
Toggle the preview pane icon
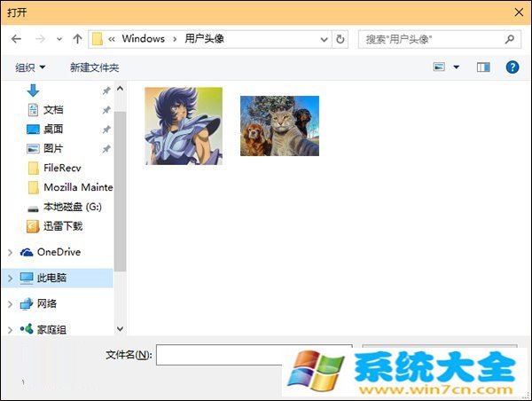pyautogui.click(x=483, y=67)
